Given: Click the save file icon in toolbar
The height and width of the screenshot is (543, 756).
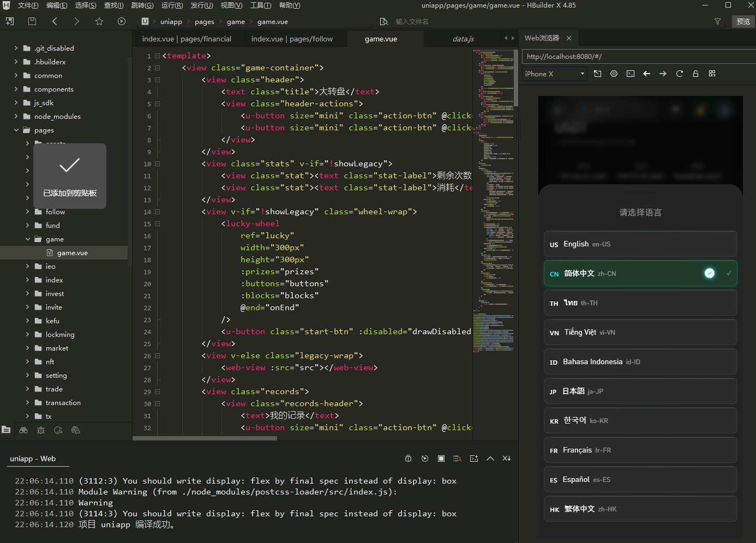Looking at the screenshot, I should click(x=32, y=21).
